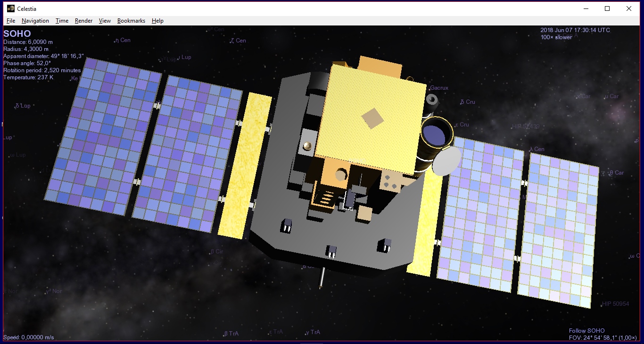Open the Time menu

point(62,21)
